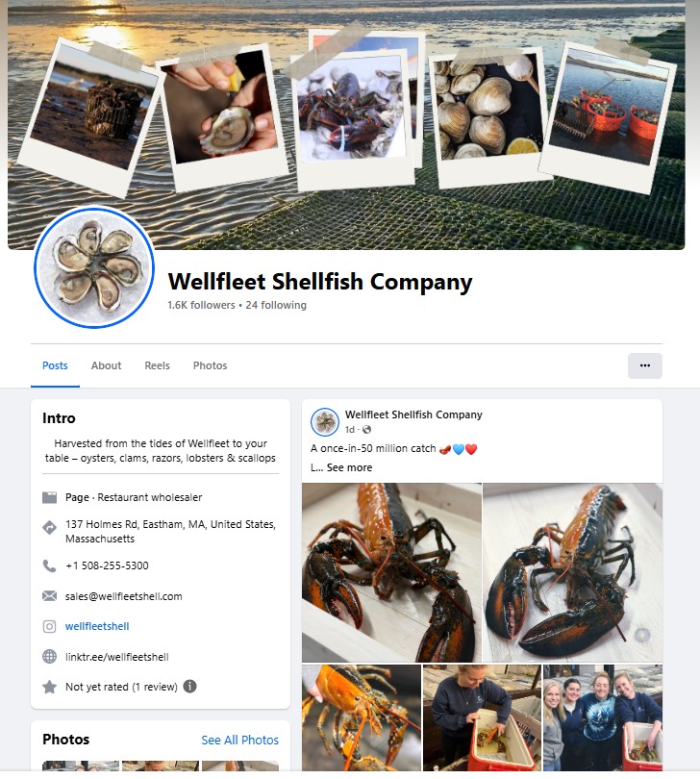Open the rating info circle icon

pyautogui.click(x=189, y=686)
